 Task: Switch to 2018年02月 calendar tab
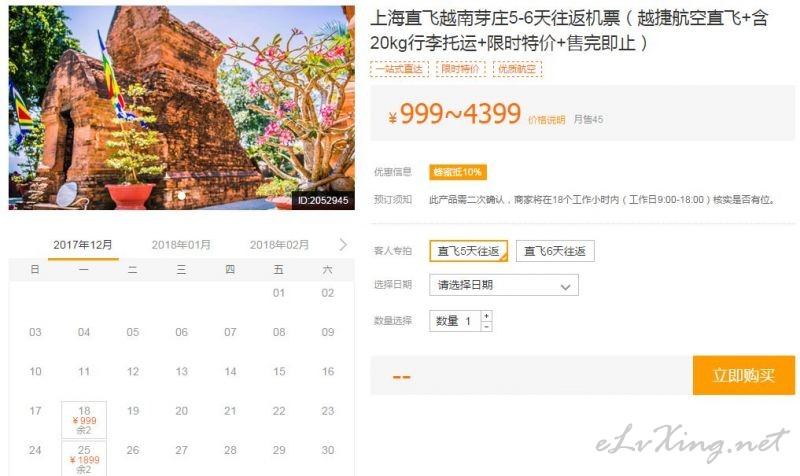click(279, 245)
